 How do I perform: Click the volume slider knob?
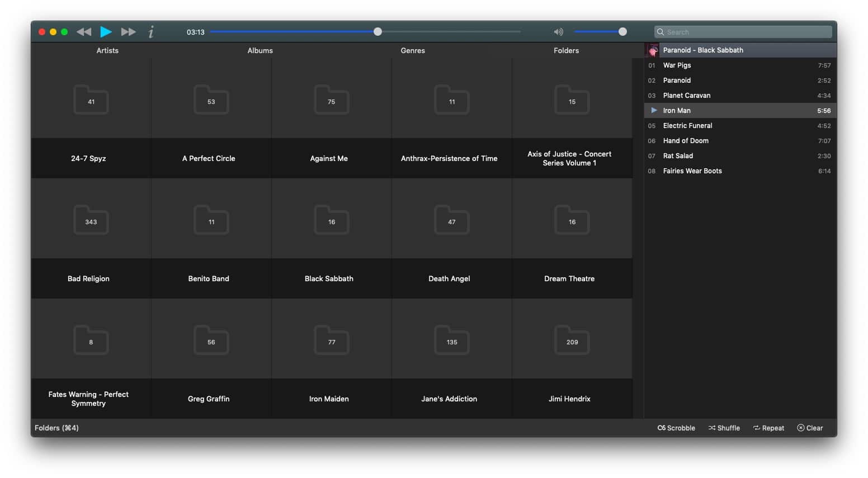click(622, 32)
